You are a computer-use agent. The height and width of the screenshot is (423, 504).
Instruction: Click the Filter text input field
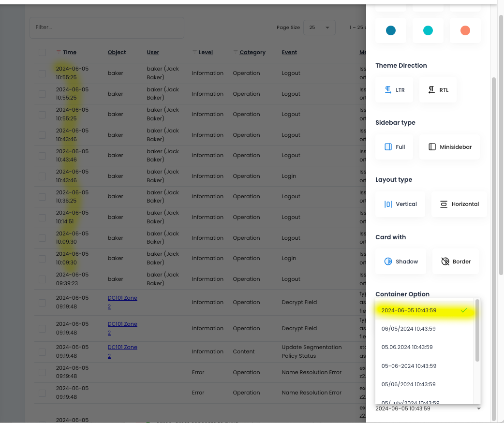point(106,28)
